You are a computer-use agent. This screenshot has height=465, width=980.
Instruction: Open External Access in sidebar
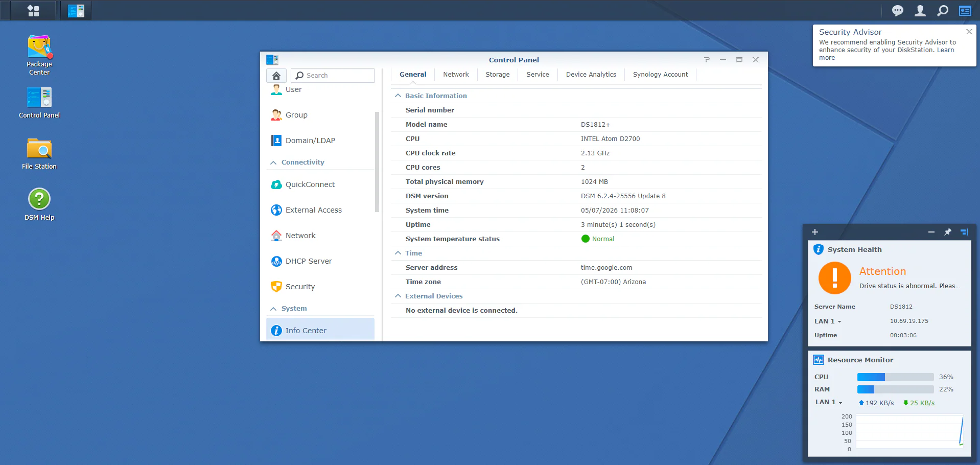(320, 210)
